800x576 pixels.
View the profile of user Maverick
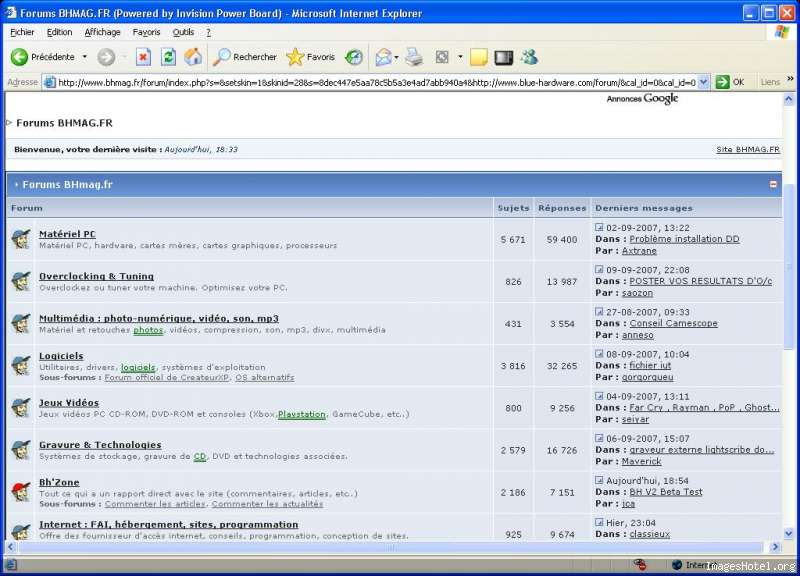[x=641, y=461]
